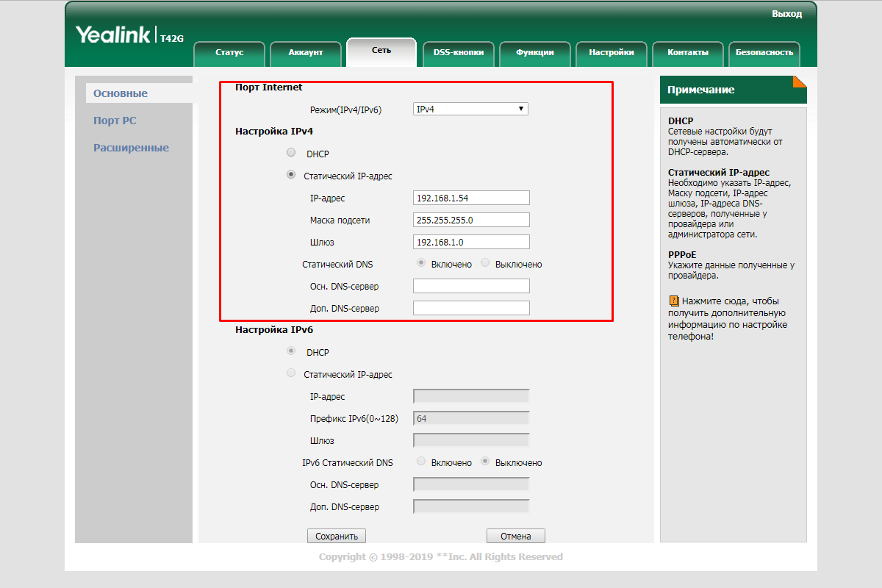Select the Функции tab
This screenshot has height=588, width=882.
(535, 53)
